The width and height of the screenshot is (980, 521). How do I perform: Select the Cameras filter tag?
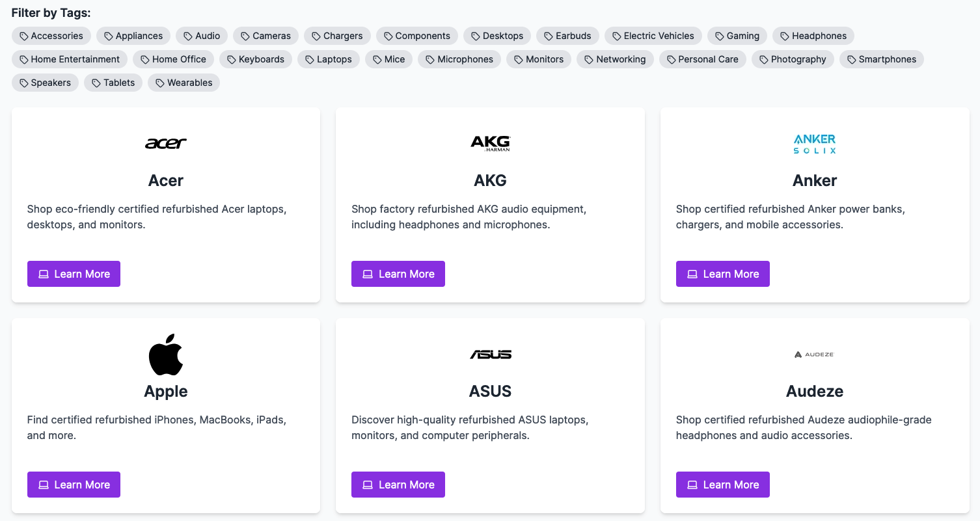(266, 36)
